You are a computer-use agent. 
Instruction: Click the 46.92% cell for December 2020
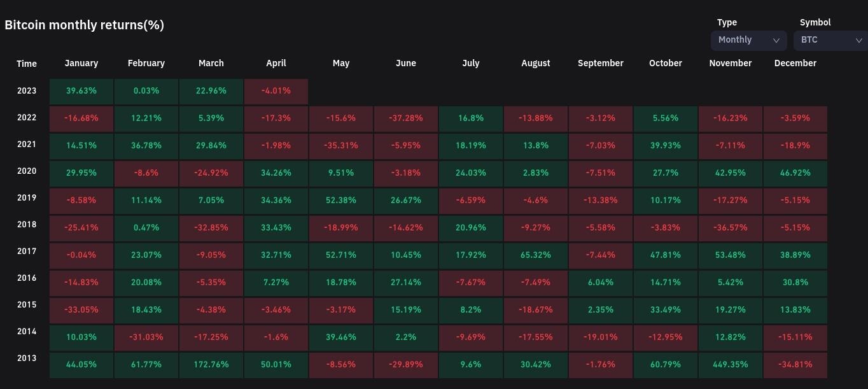[x=795, y=173]
